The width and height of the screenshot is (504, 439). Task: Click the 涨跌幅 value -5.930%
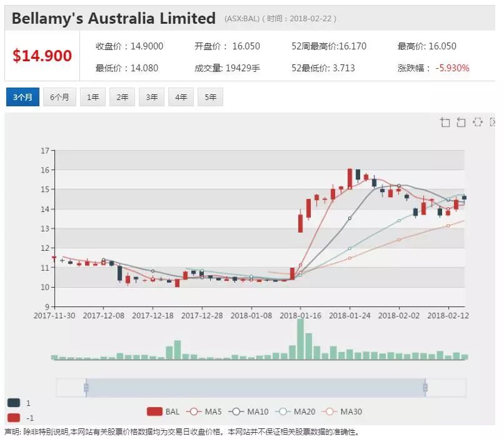(452, 68)
